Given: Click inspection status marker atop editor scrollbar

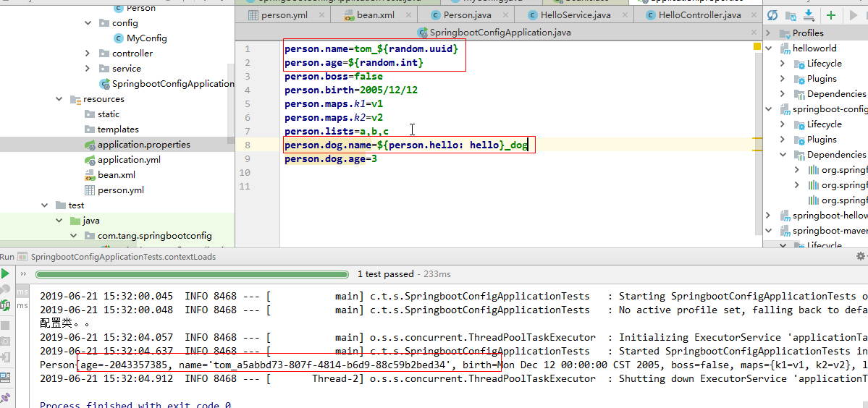Looking at the screenshot, I should click(757, 48).
